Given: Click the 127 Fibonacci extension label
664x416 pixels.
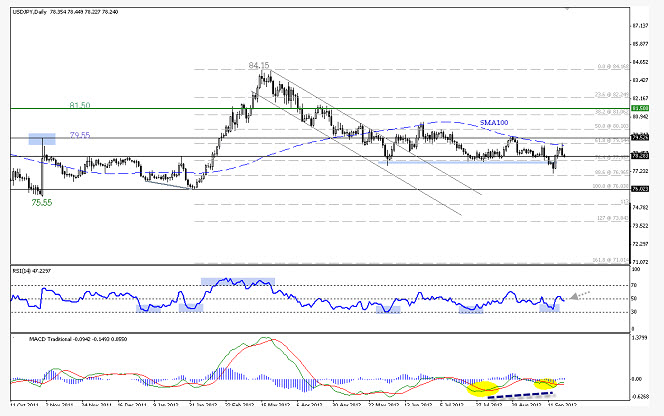Looking at the screenshot, I should 614,218.
